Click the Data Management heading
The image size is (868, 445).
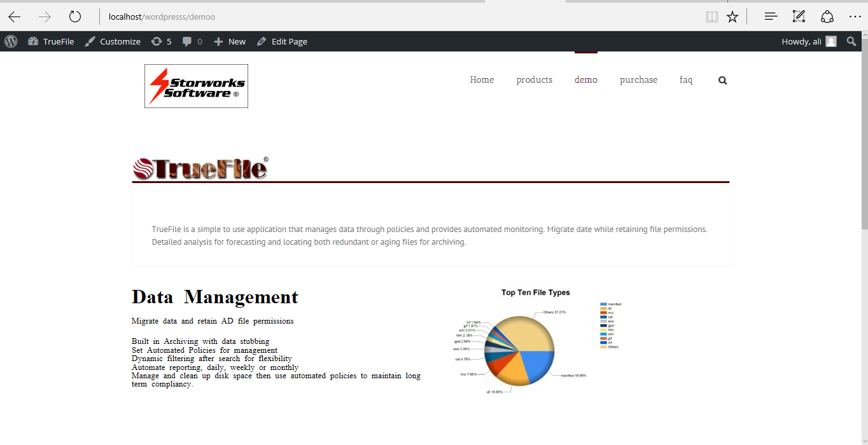pyautogui.click(x=215, y=297)
